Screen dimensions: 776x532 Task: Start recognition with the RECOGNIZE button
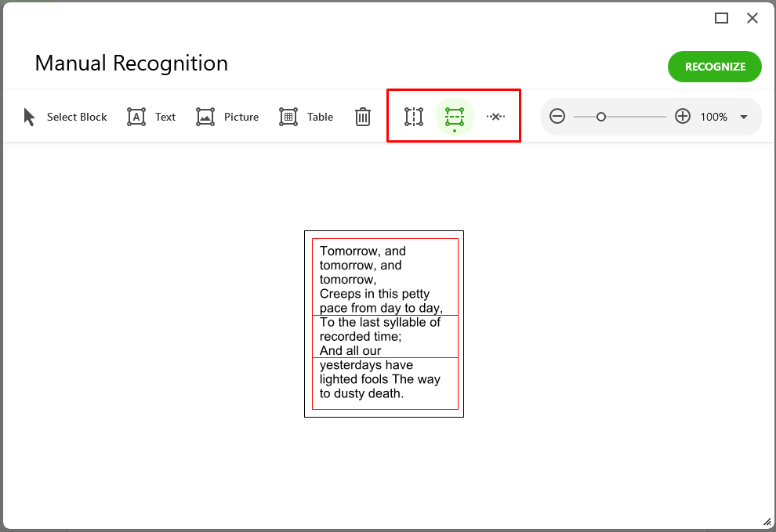[x=715, y=67]
